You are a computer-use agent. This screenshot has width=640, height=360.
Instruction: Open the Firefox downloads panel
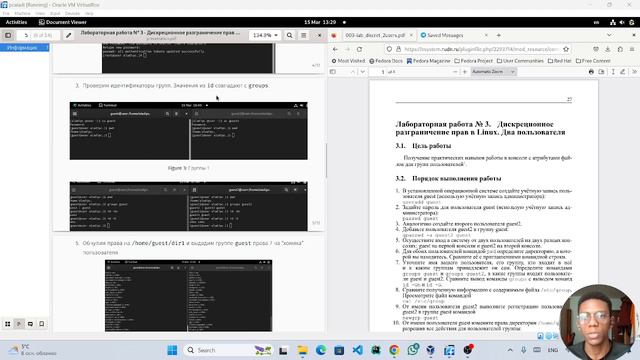(x=608, y=49)
